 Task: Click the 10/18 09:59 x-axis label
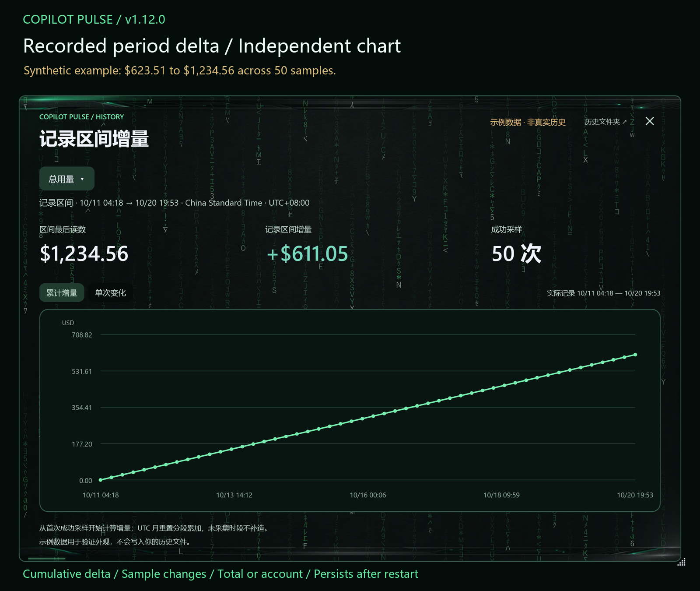(x=501, y=495)
